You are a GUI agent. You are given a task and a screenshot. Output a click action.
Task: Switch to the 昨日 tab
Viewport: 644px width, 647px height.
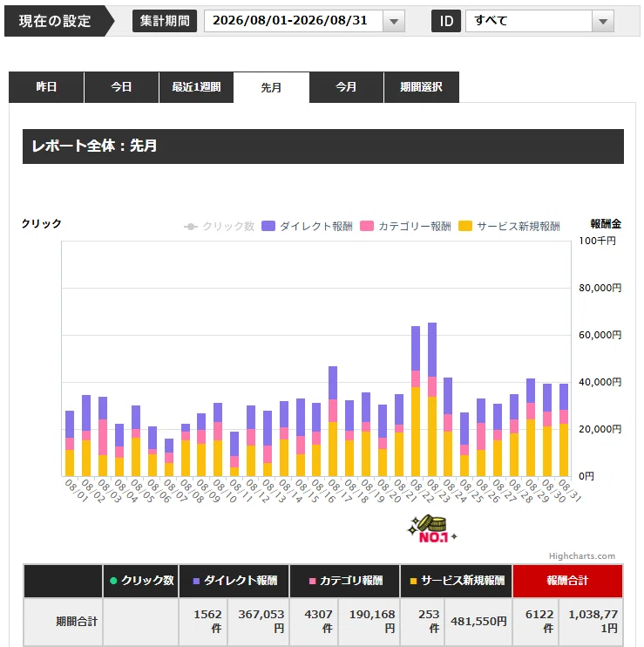[x=46, y=87]
